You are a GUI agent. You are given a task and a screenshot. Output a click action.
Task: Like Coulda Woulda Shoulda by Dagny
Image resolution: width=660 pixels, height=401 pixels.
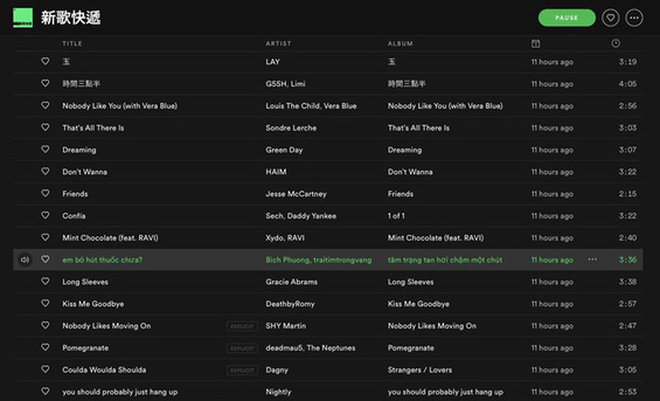(45, 369)
